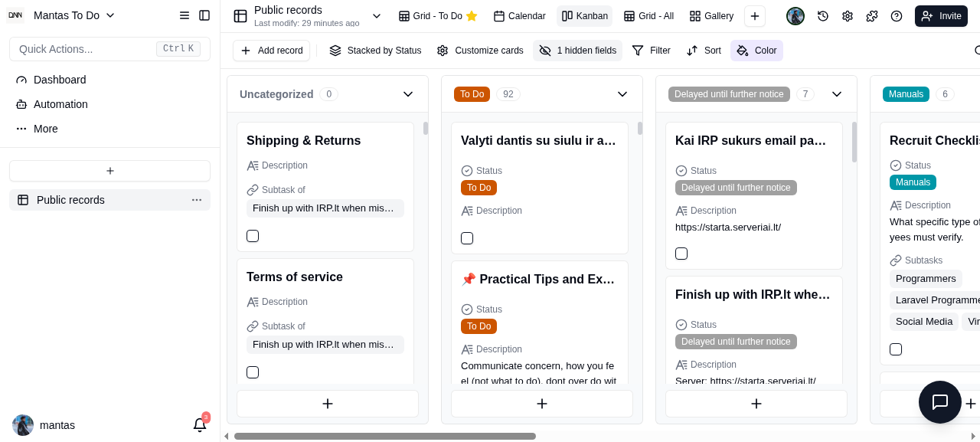Expand Mantas To Do workspace dropdown
Viewport: 980px width, 442px height.
click(110, 15)
